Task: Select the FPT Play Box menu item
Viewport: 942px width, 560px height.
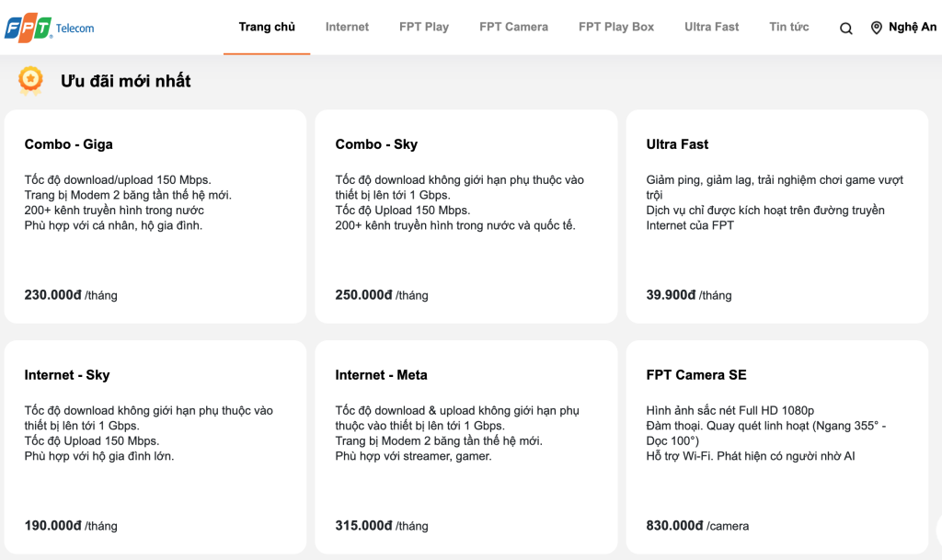Action: pos(615,27)
